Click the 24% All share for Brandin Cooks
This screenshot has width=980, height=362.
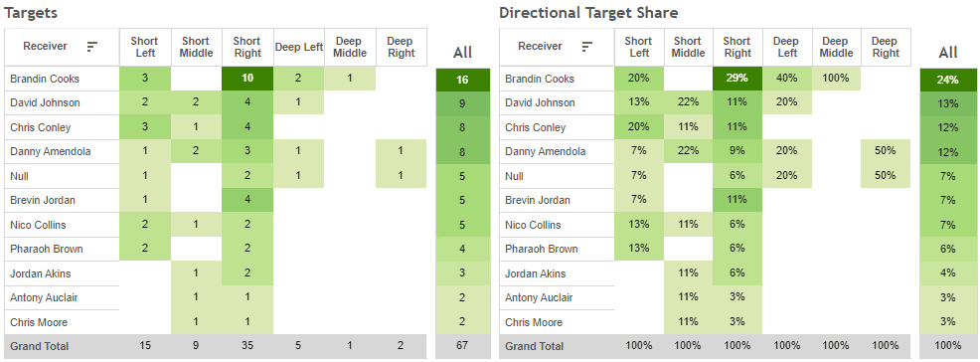(x=947, y=81)
